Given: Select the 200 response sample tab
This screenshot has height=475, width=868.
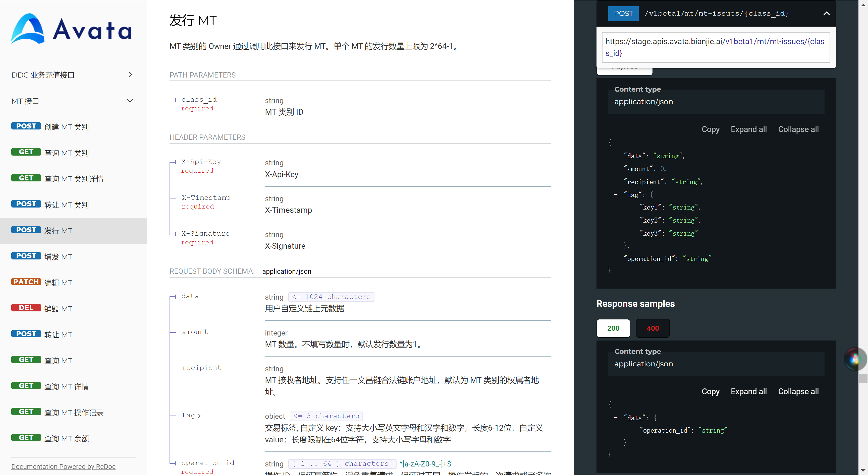Looking at the screenshot, I should point(613,328).
